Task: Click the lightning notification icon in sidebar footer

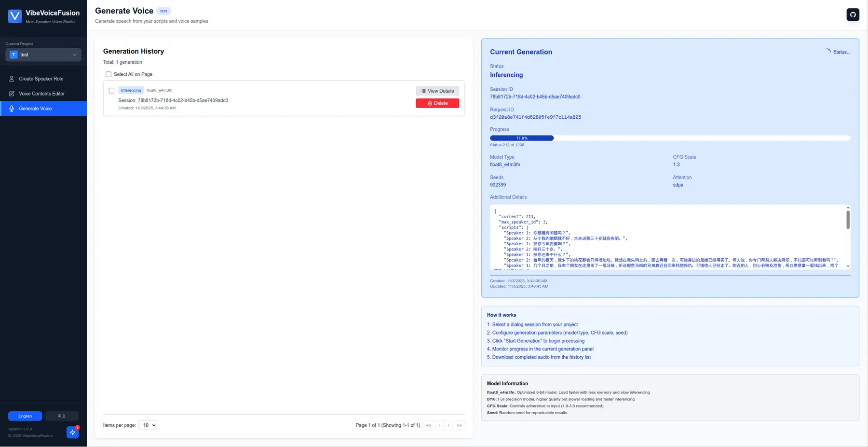Action: pos(72,432)
